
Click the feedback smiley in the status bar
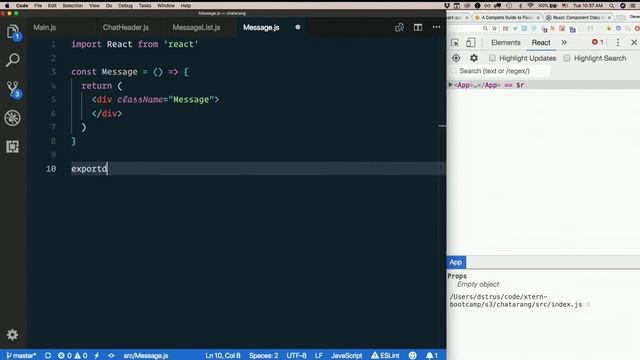(x=413, y=356)
